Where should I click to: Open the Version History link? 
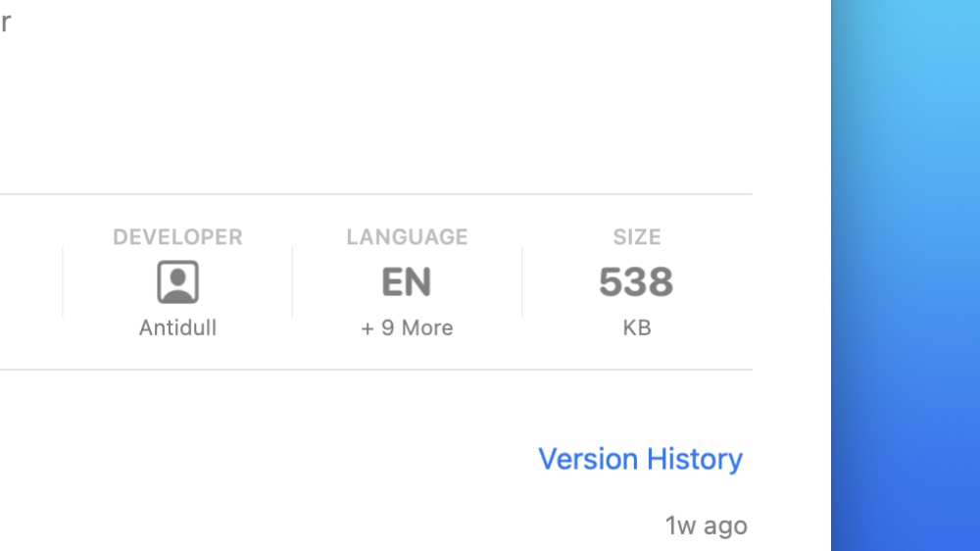tap(640, 459)
